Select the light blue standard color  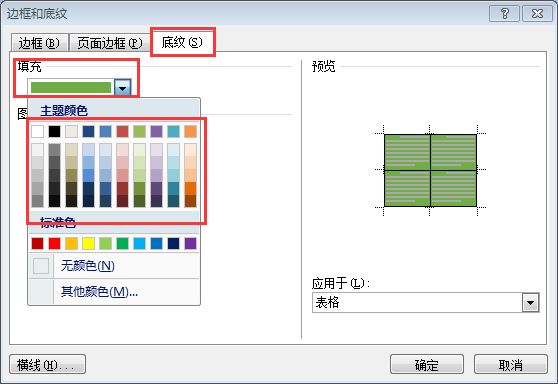(x=140, y=244)
